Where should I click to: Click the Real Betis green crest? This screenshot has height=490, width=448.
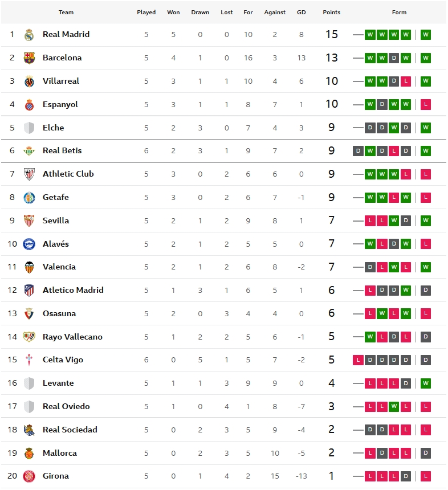29,151
